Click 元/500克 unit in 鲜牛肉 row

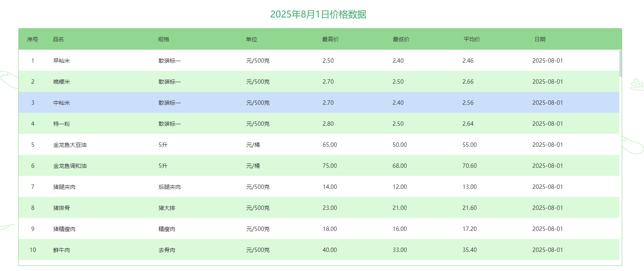[258, 250]
